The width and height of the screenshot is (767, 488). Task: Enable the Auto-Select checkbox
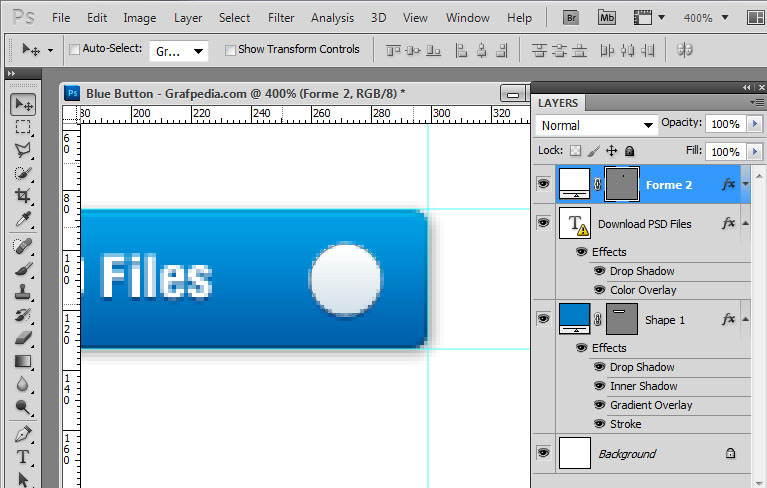pos(74,49)
